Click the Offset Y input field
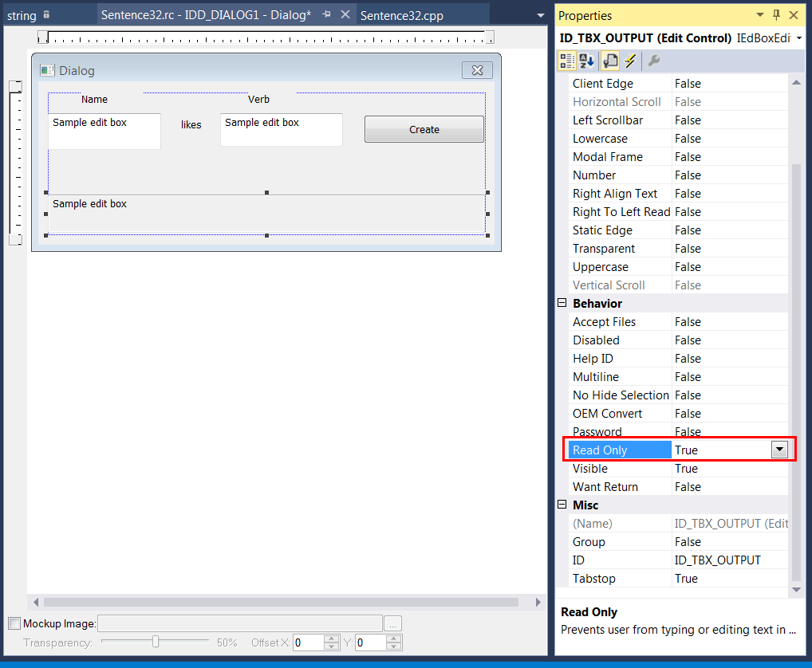 point(371,642)
